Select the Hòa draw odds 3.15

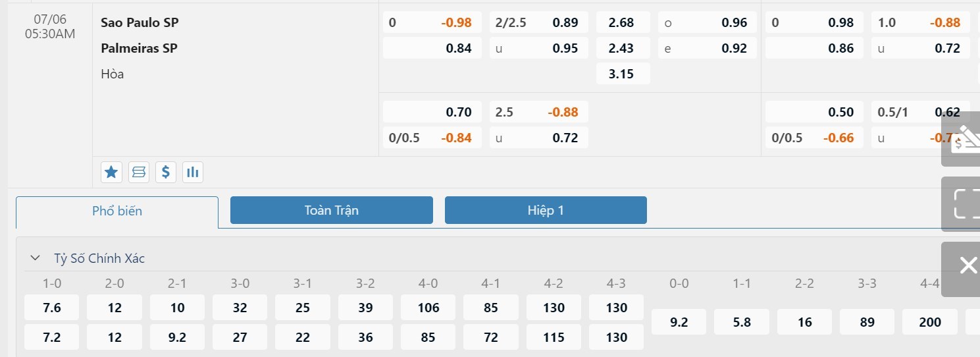tap(622, 74)
